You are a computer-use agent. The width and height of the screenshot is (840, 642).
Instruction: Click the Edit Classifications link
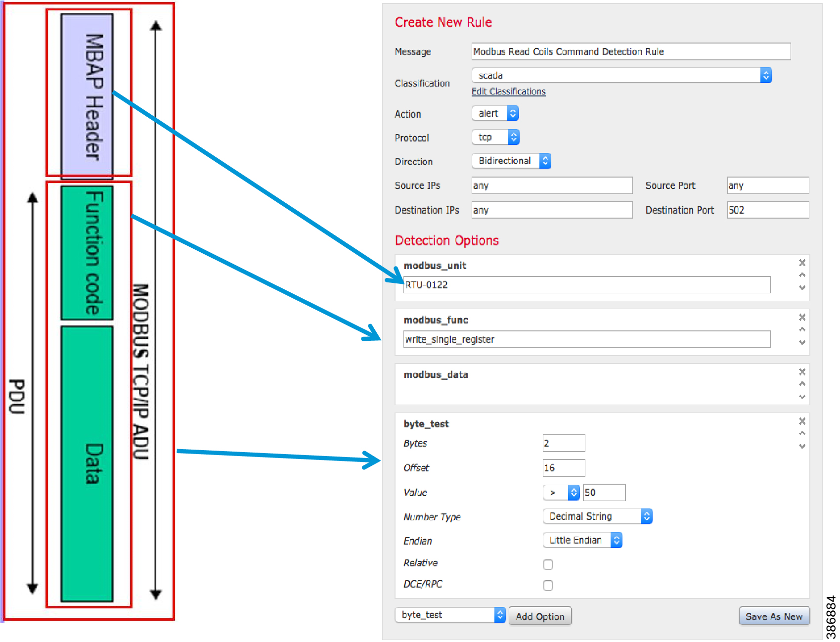[508, 92]
